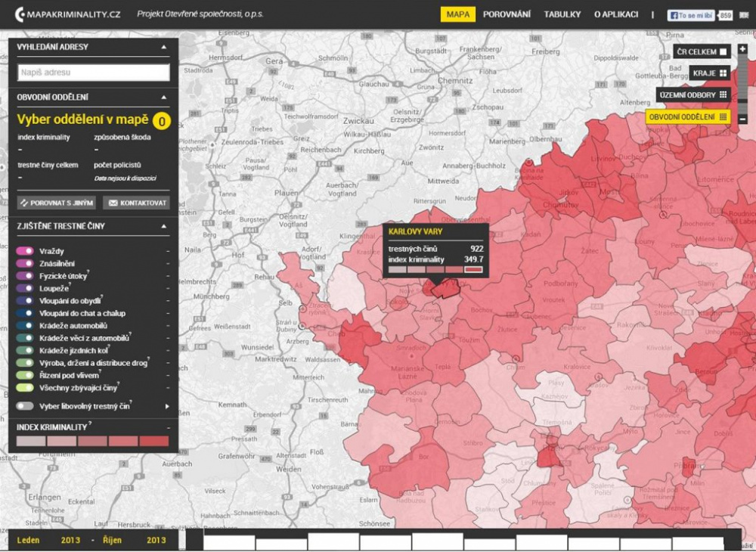Switch map level to KRAJE

(x=710, y=73)
